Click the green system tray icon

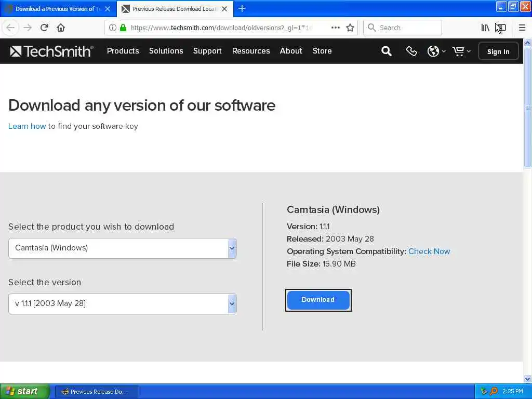(x=484, y=392)
